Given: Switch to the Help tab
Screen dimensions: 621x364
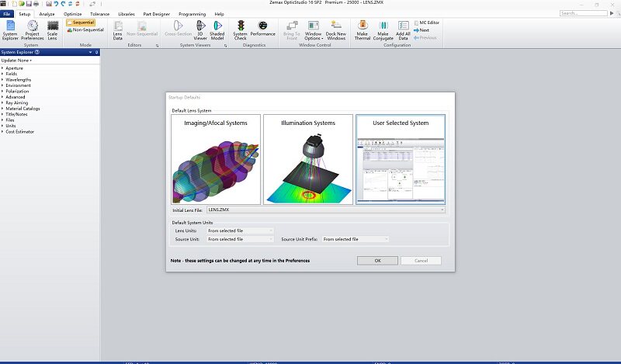Looking at the screenshot, I should (x=219, y=14).
